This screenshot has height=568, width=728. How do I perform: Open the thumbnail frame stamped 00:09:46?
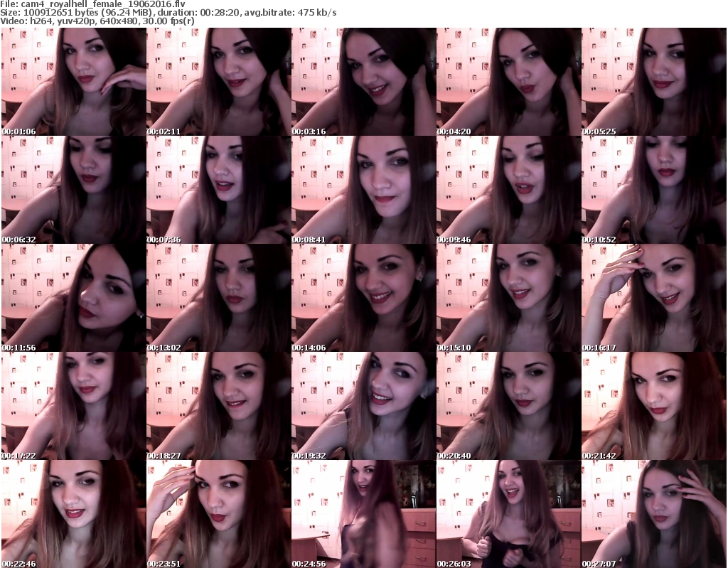[x=508, y=190]
